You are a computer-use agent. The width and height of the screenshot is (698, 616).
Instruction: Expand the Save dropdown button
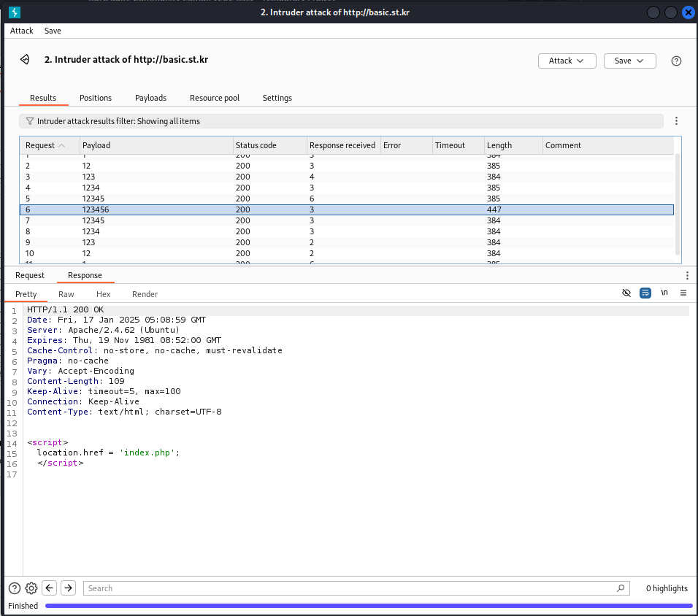(629, 61)
